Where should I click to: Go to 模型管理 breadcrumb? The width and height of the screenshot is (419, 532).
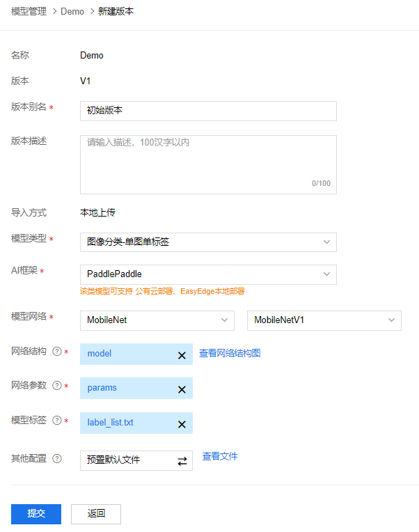tap(29, 12)
